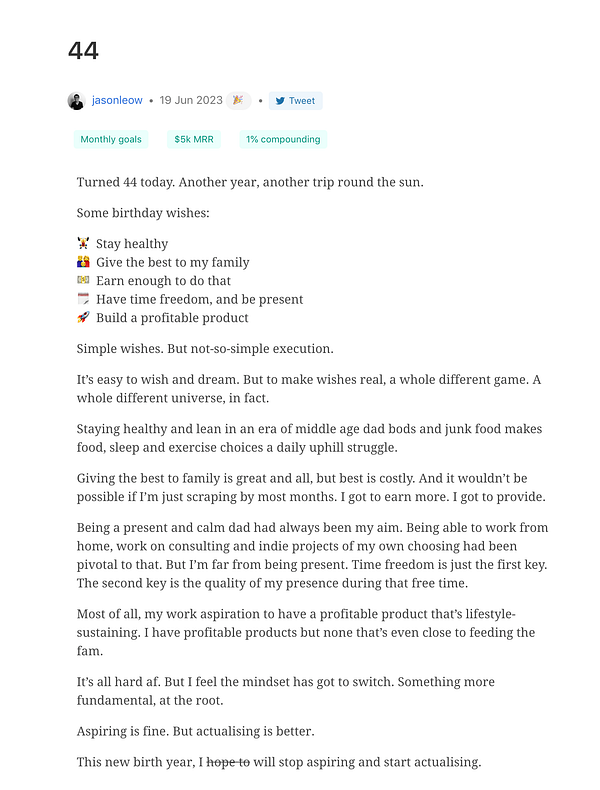Click the 'Some birthday wishes:' line
The image size is (600, 790).
[143, 213]
